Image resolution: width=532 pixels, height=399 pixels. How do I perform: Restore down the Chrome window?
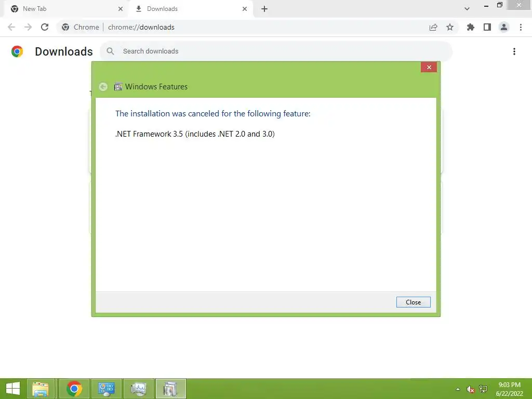click(x=499, y=5)
